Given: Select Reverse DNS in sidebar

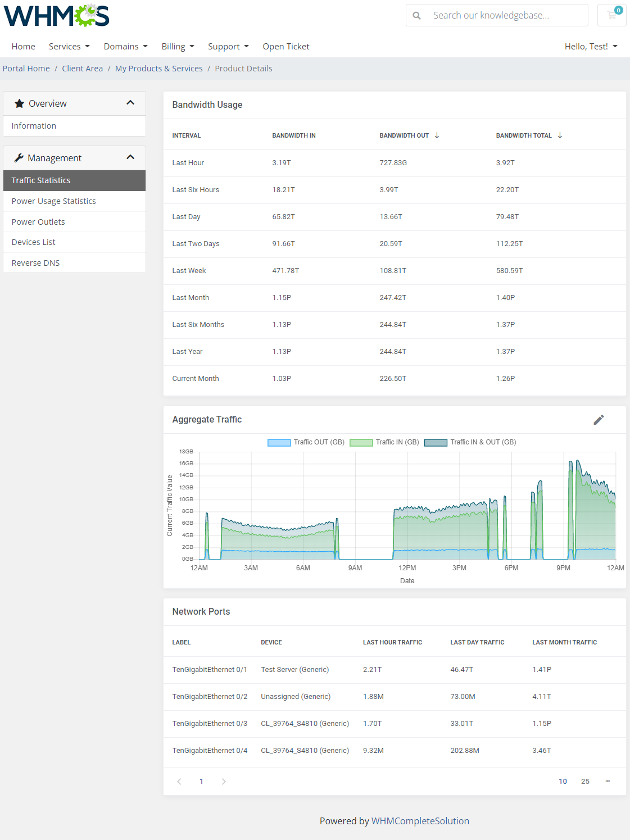Looking at the screenshot, I should pos(74,263).
